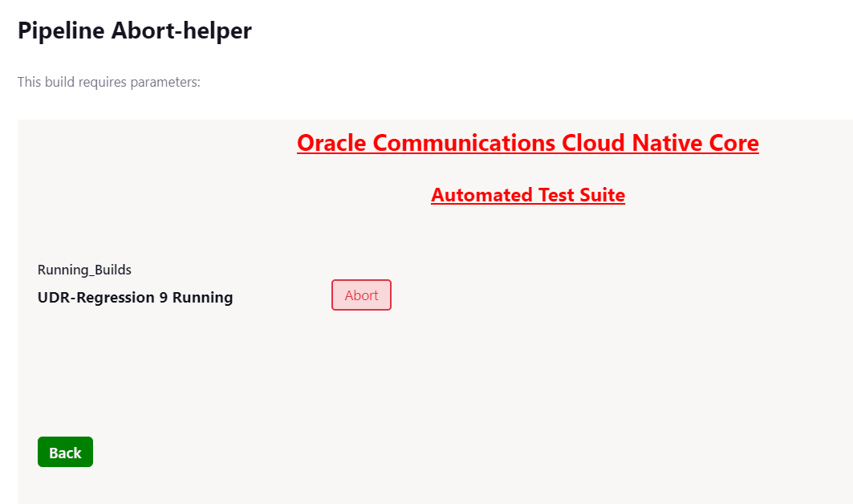Navigate back using the Back control
The width and height of the screenshot is (853, 504).
click(x=65, y=452)
